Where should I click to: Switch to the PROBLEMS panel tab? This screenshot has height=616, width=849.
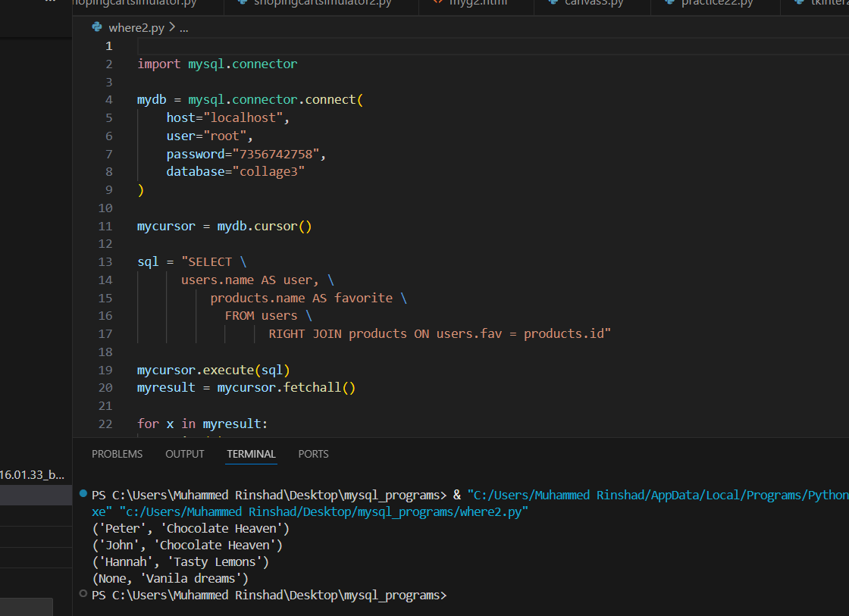(117, 454)
